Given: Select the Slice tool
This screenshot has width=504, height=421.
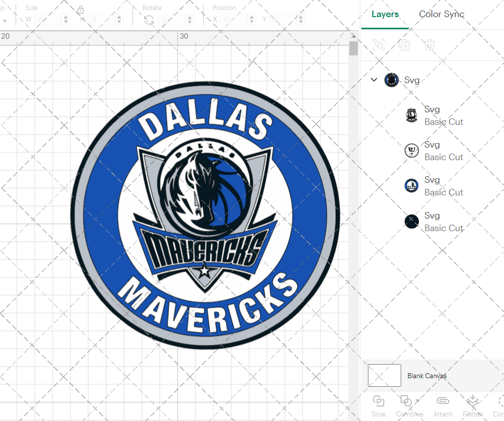Looking at the screenshot, I should click(378, 405).
